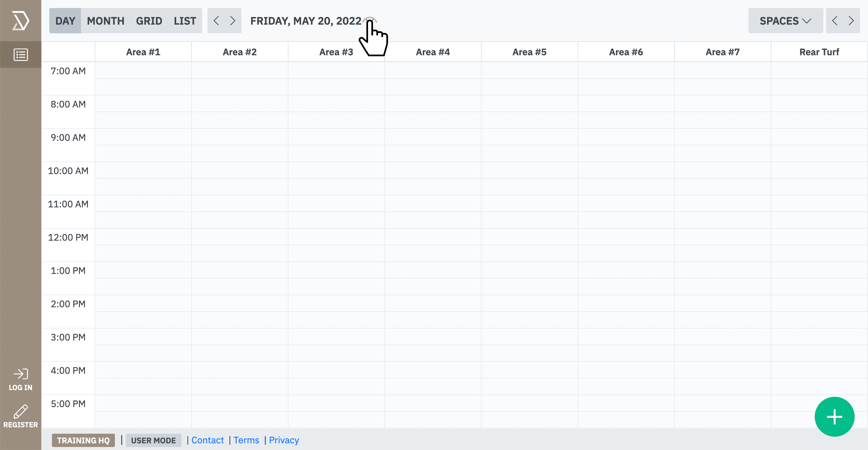Click the Training HQ badge
Screen dimensions: 868x450
[83, 440]
